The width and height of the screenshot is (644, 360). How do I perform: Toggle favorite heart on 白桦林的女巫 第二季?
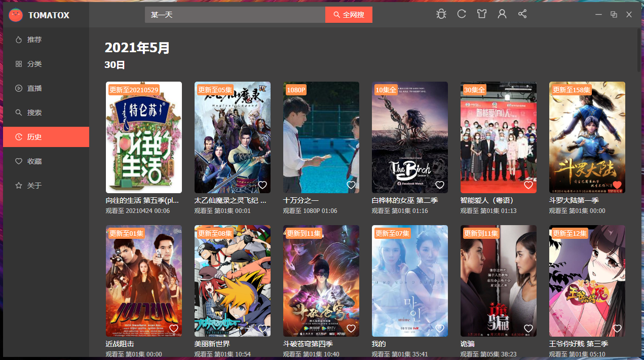click(439, 185)
